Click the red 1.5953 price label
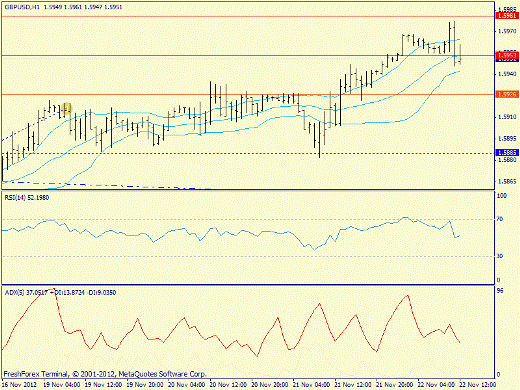 (x=507, y=55)
